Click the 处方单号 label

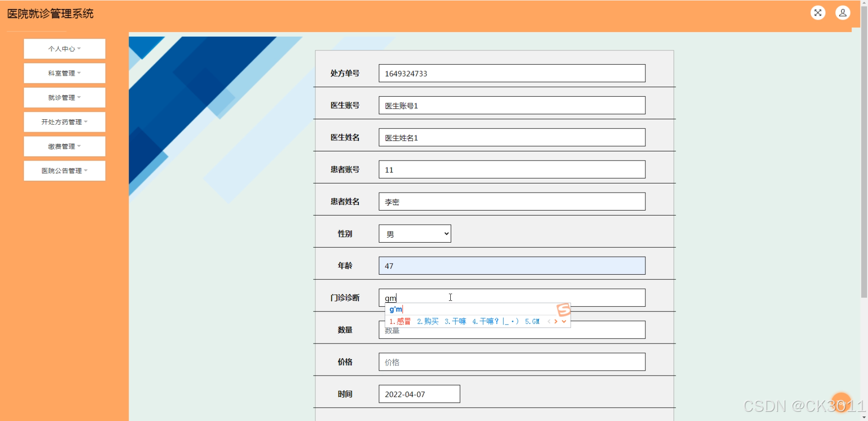[x=345, y=73]
